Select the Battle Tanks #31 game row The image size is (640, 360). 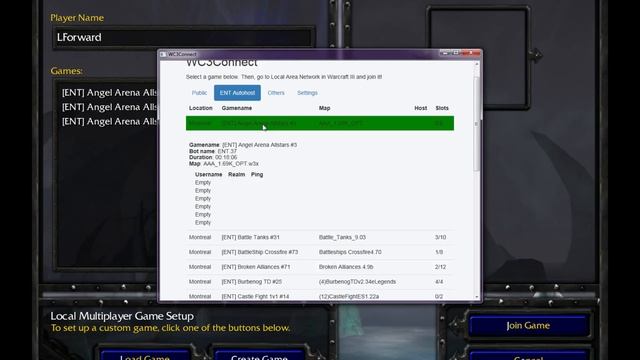click(320, 237)
